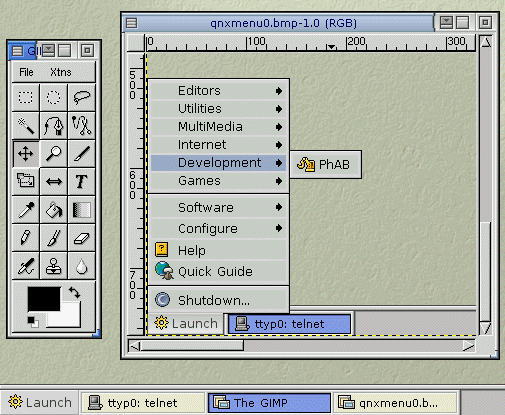Choose the eraser tool

click(82, 238)
